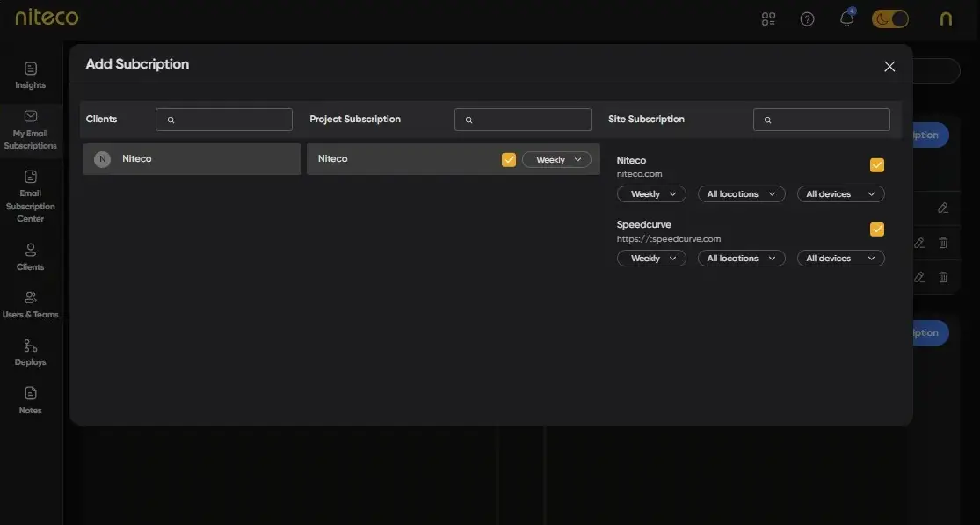This screenshot has width=980, height=525.
Task: Open Users & Teams in sidebar
Action: click(x=31, y=305)
